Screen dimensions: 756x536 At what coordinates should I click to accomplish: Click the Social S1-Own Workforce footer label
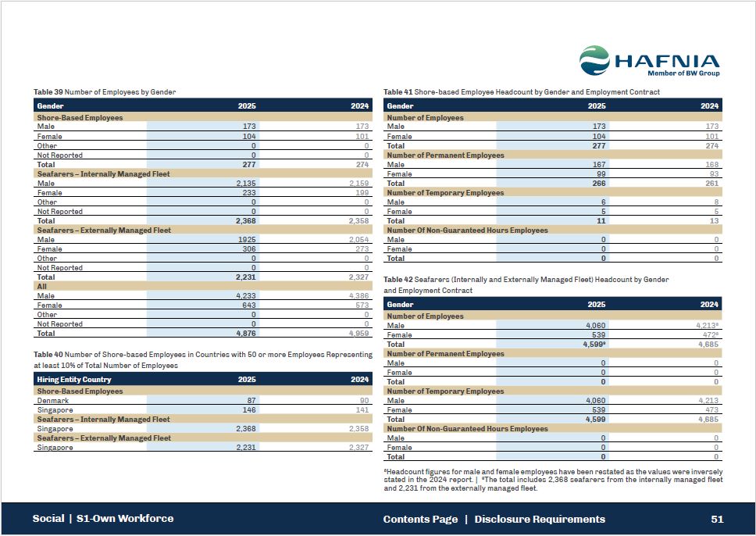[103, 519]
